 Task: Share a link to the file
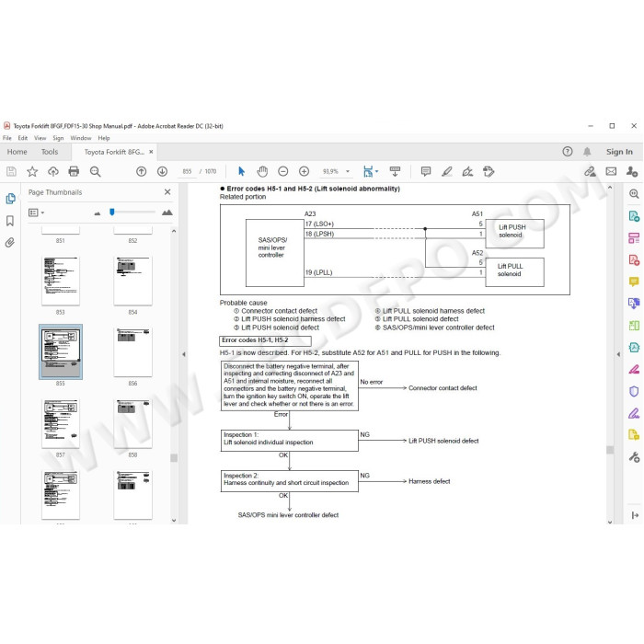pos(591,171)
